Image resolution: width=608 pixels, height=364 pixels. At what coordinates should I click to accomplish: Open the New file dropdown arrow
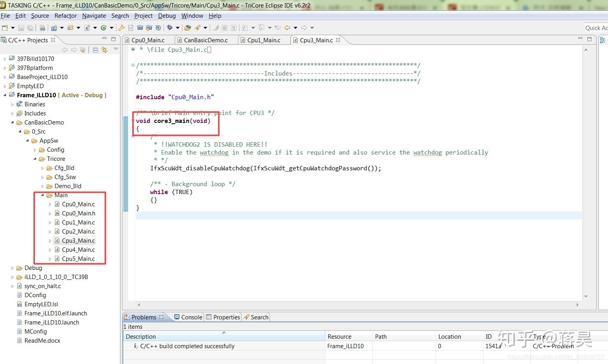click(13, 28)
